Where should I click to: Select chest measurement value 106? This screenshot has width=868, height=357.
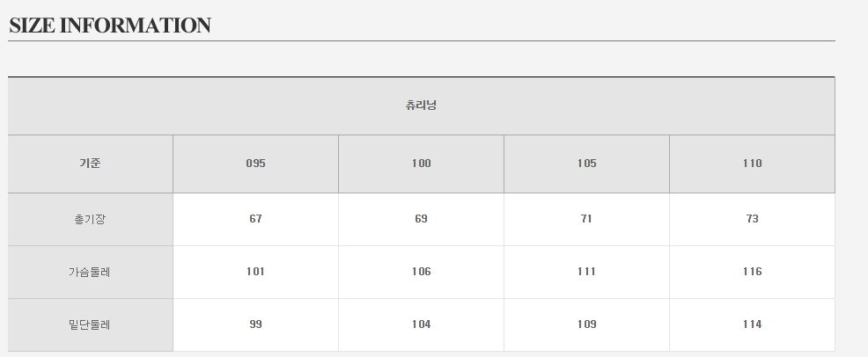(421, 272)
